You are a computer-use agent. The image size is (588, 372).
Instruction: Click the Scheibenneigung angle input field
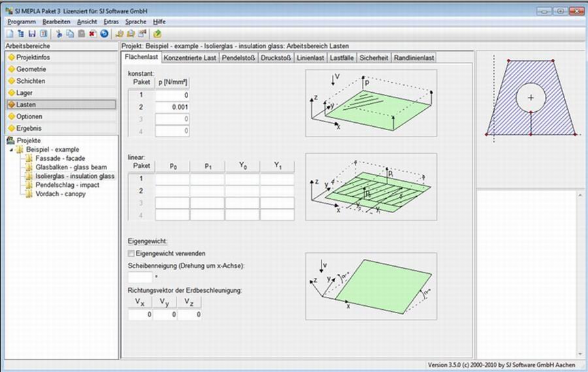[140, 277]
